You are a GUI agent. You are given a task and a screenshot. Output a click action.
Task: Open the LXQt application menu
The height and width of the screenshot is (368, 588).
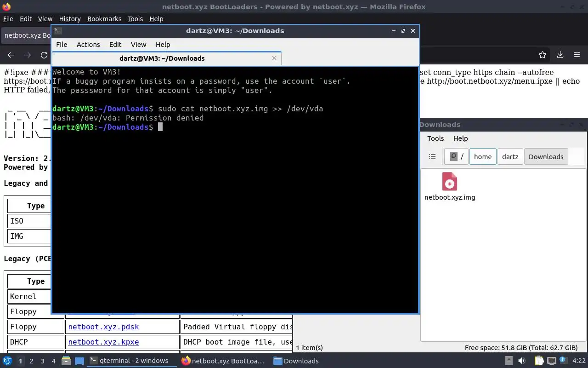(7, 361)
